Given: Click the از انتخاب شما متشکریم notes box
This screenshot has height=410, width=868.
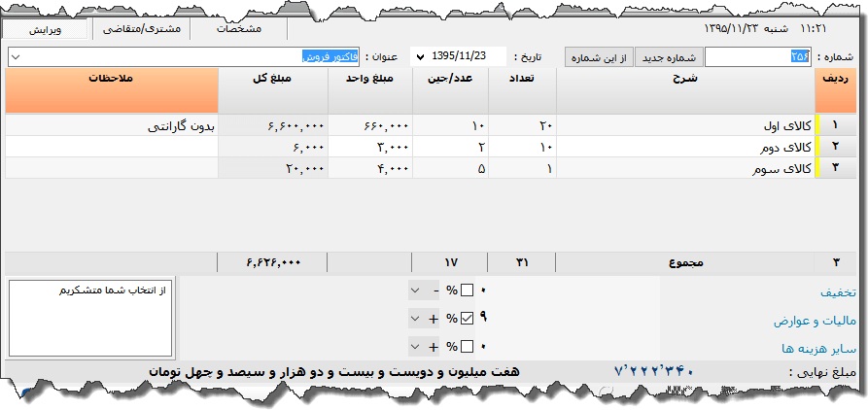Looking at the screenshot, I should point(90,318).
